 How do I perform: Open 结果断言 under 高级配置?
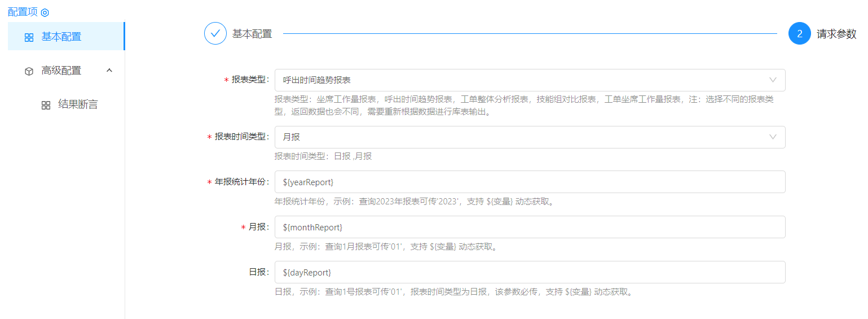coord(78,104)
